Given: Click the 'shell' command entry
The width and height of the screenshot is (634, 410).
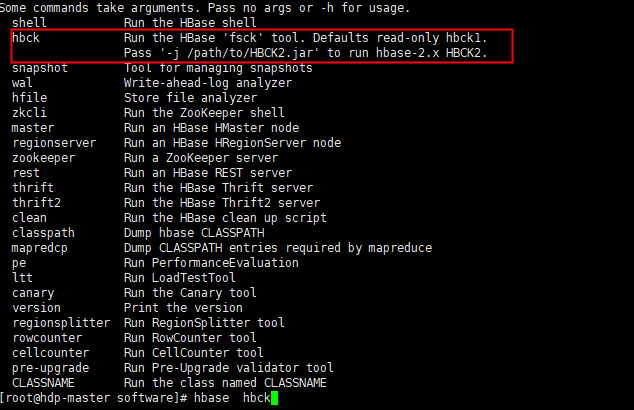Looking at the screenshot, I should pyautogui.click(x=29, y=22).
